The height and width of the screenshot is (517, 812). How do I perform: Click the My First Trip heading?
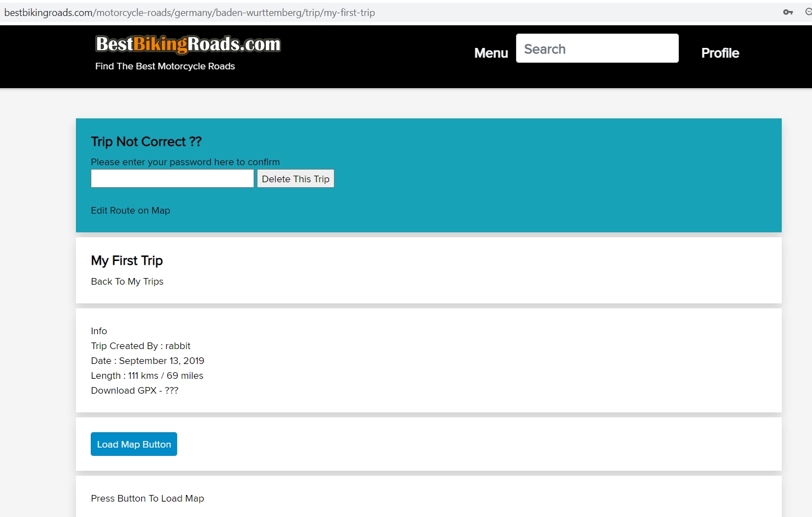pyautogui.click(x=127, y=260)
